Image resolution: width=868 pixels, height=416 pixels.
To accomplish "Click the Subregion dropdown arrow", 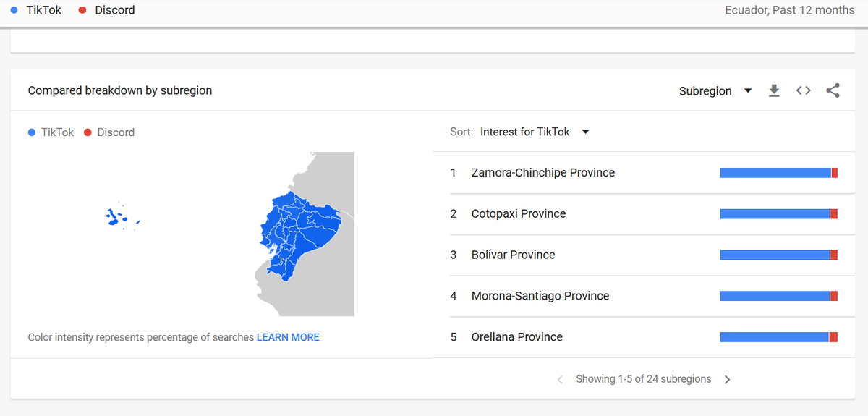I will [748, 91].
